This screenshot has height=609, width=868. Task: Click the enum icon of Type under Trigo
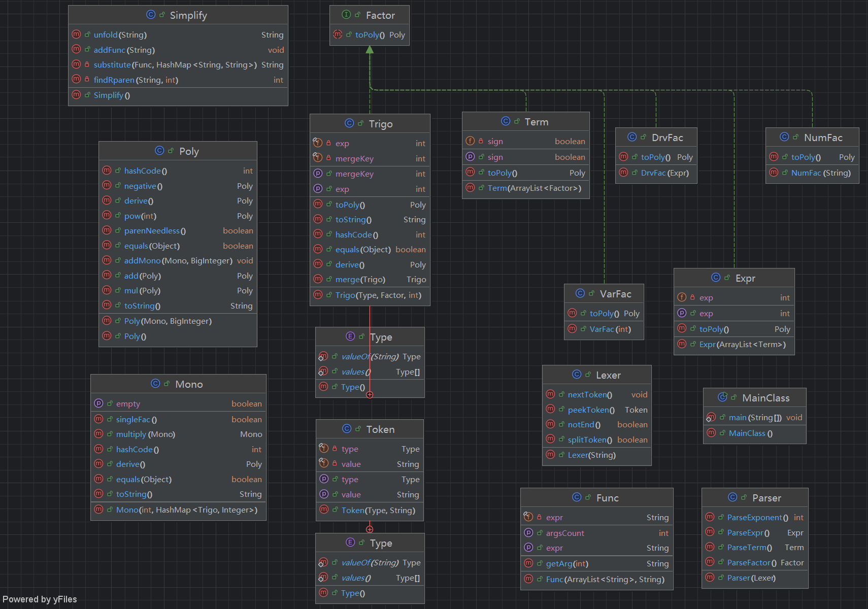[x=350, y=336]
